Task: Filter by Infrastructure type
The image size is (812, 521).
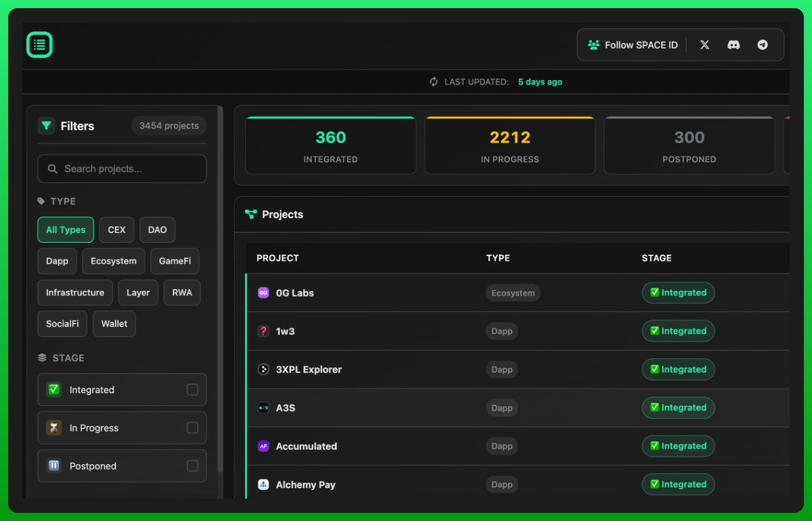Action: pyautogui.click(x=75, y=292)
